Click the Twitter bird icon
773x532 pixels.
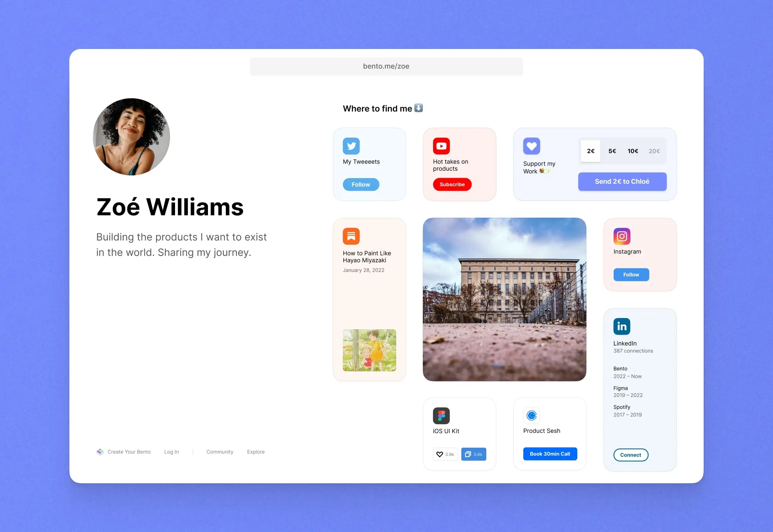[350, 146]
